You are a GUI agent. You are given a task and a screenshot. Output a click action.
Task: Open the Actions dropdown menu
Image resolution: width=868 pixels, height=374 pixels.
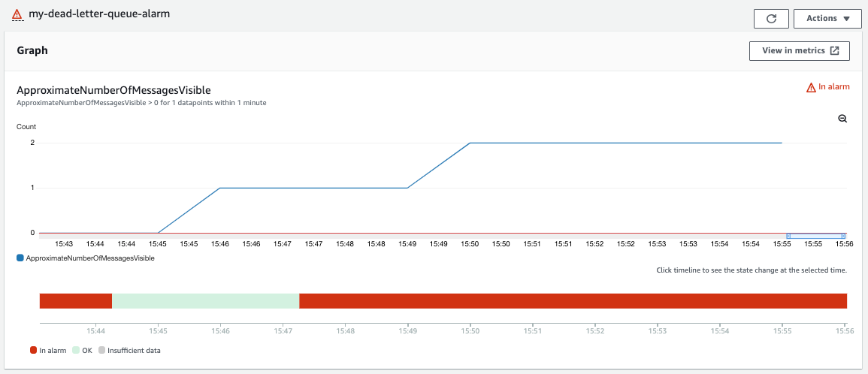[827, 18]
